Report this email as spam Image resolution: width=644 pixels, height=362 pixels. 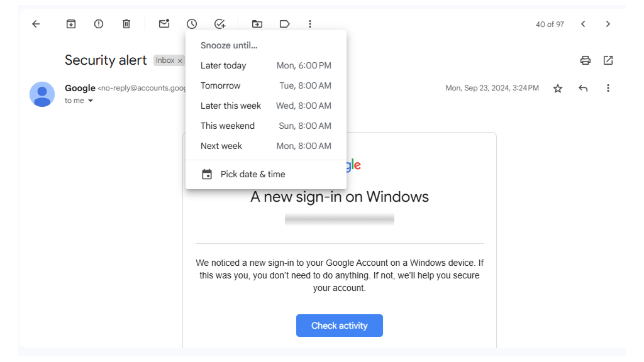coord(99,25)
